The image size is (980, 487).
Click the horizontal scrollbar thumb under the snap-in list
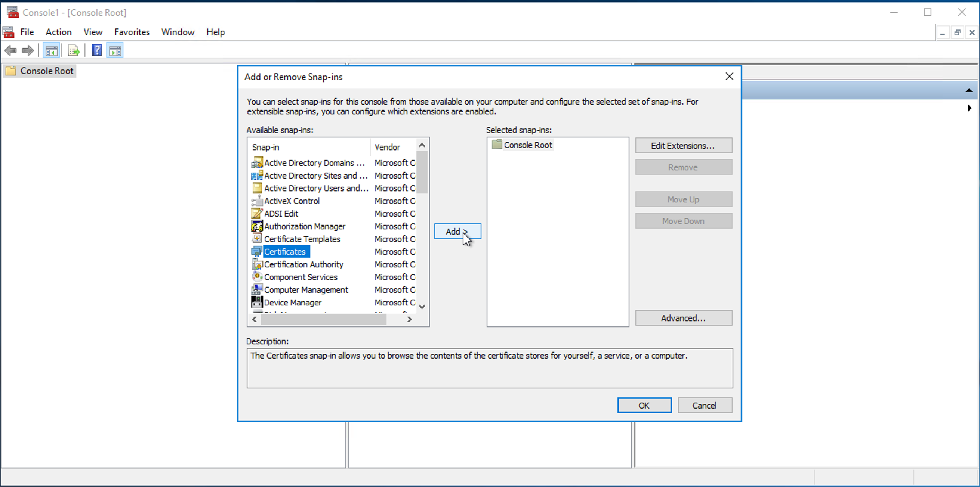[324, 319]
